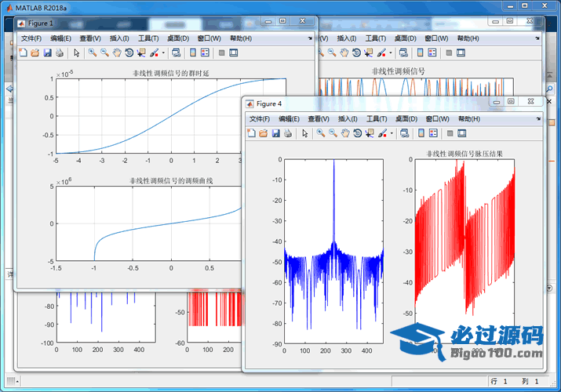
Task: Hide plot tools in Figure 1 toolbar
Action: click(222, 53)
